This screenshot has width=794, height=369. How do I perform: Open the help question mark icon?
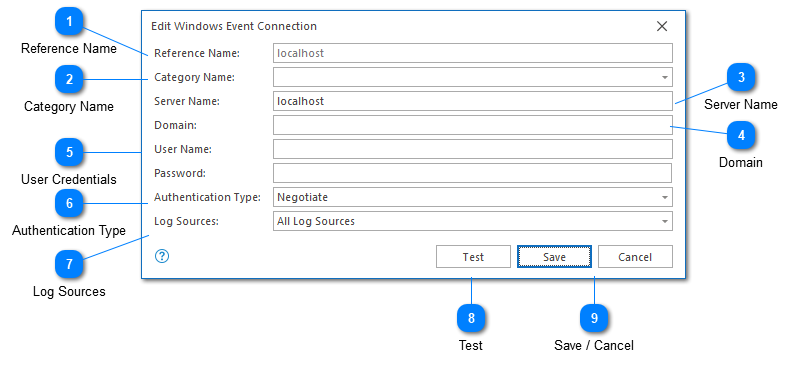(x=162, y=256)
